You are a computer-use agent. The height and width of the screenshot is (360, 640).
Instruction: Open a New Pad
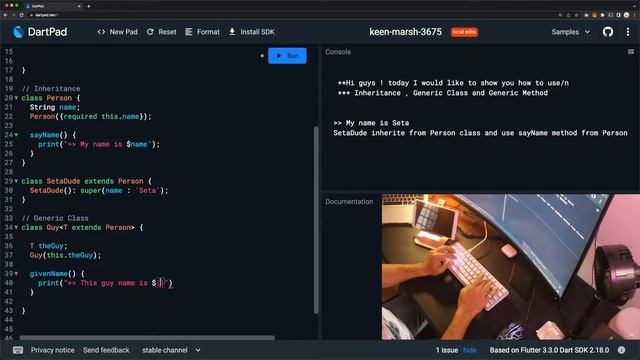tap(118, 32)
